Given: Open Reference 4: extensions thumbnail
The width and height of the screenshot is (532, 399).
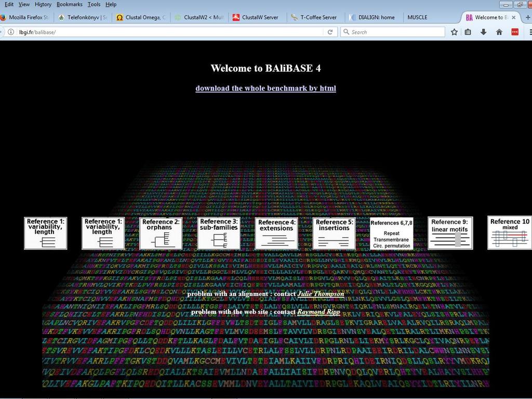Looking at the screenshot, I should [276, 233].
